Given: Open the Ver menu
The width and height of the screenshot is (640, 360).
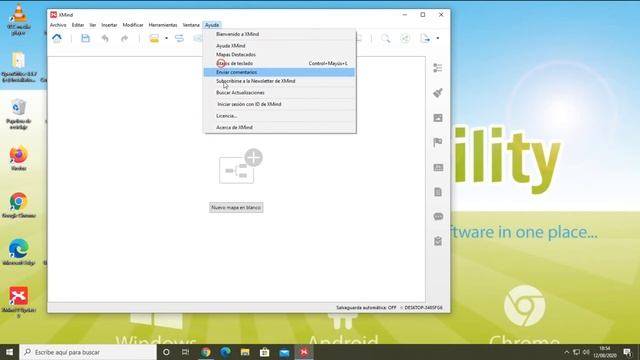Looking at the screenshot, I should point(93,25).
